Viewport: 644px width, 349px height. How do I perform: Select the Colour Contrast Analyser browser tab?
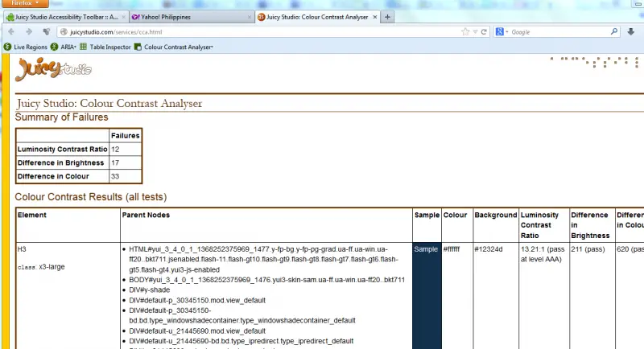(316, 17)
